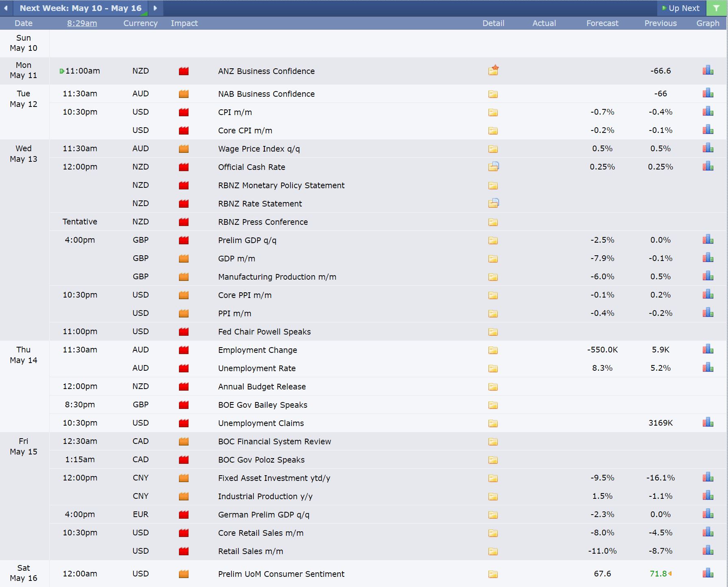This screenshot has height=587, width=728.
Task: Open detail for Prelim UoM Consumer Sentiment
Action: (493, 574)
